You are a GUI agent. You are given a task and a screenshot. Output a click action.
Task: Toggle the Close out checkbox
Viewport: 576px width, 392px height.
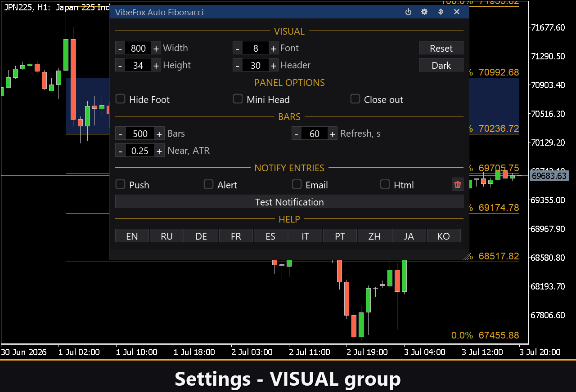pos(355,99)
